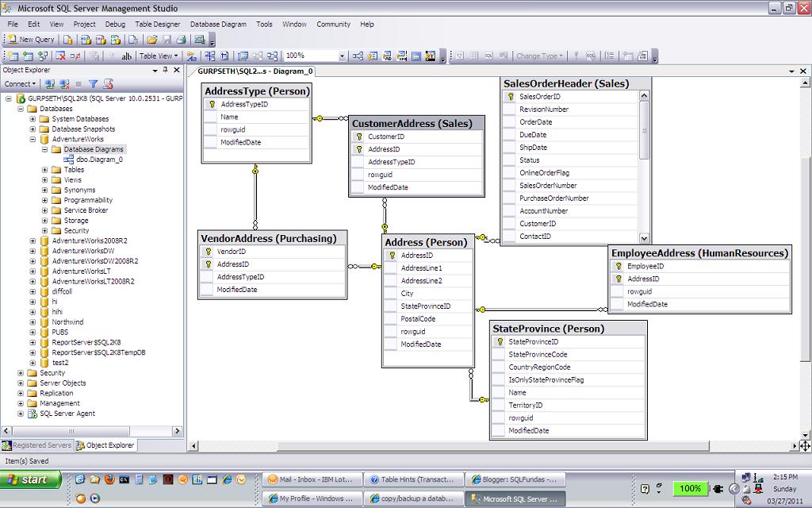812x508 pixels.
Task: Open the zoom level dropdown
Action: coord(343,56)
